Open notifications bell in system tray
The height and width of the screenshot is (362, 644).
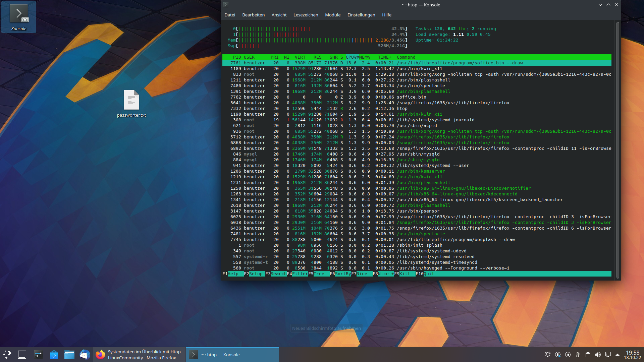click(x=548, y=355)
